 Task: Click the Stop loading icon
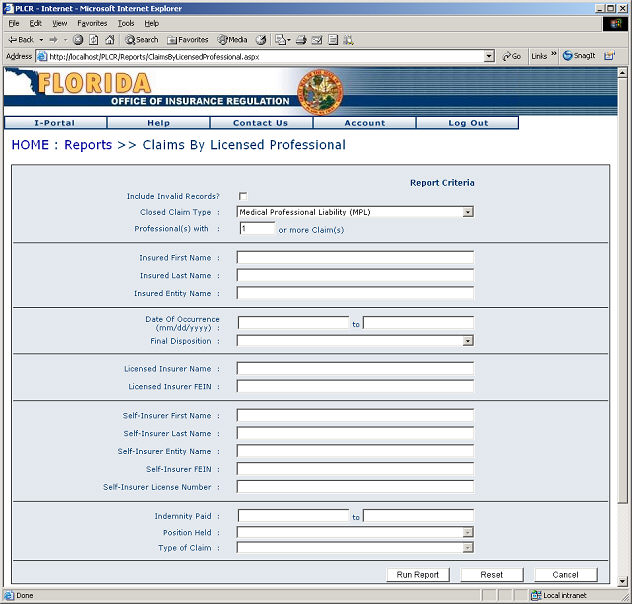(x=78, y=40)
